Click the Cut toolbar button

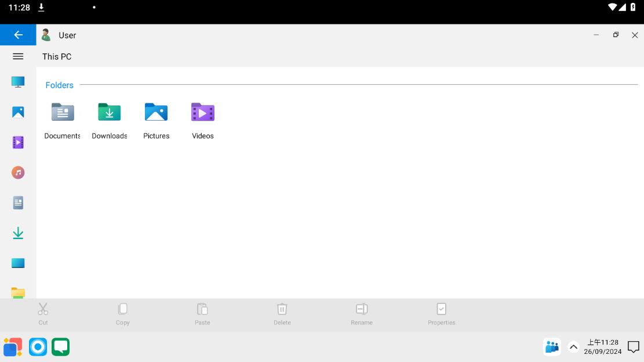click(43, 314)
